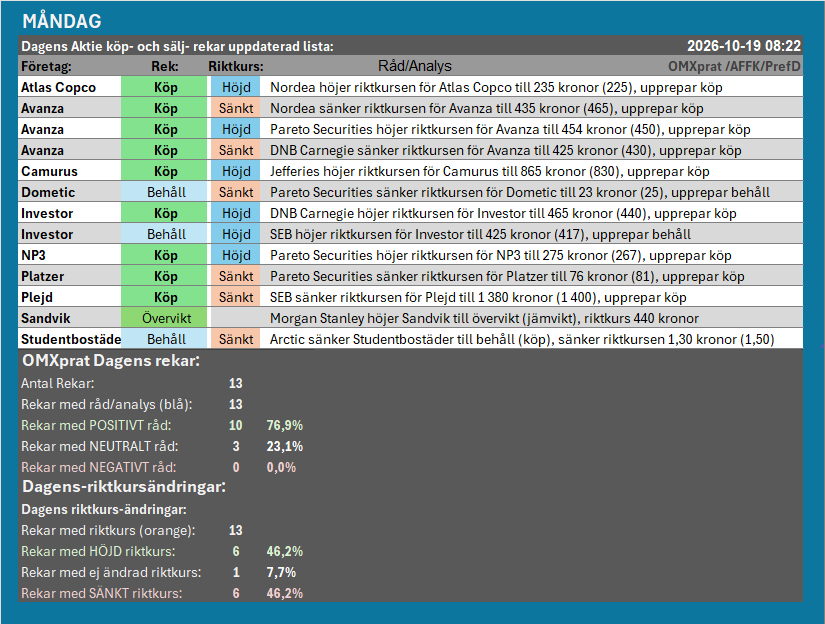825x624 pixels.
Task: Click the NP3 company cell
Action: point(69,256)
